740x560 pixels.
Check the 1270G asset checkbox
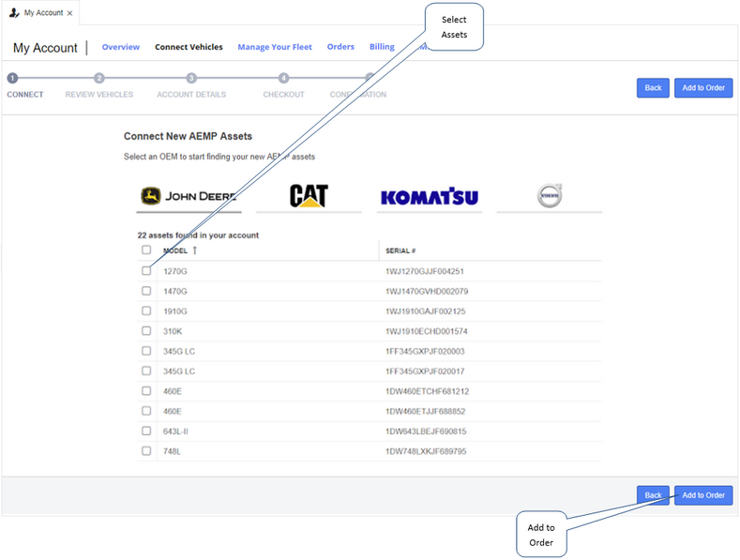point(146,270)
